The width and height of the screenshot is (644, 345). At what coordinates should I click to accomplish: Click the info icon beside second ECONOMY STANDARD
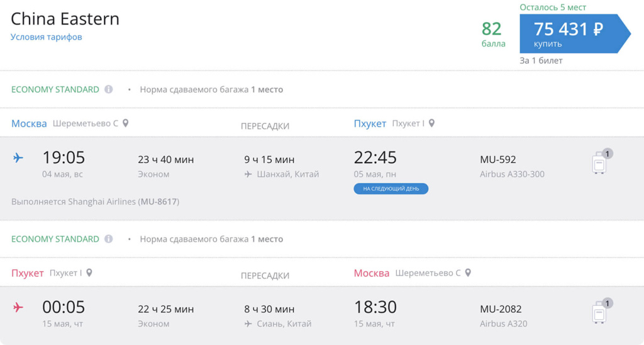pos(108,239)
